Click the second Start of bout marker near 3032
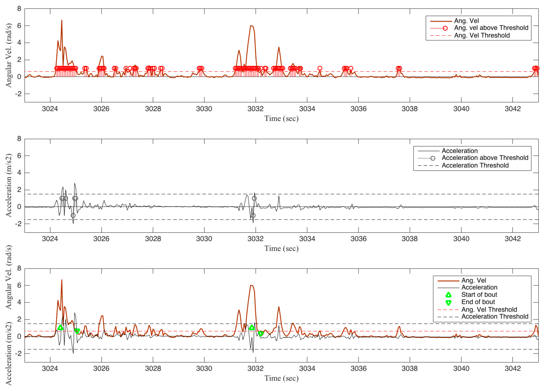The image size is (545, 392). click(x=252, y=328)
